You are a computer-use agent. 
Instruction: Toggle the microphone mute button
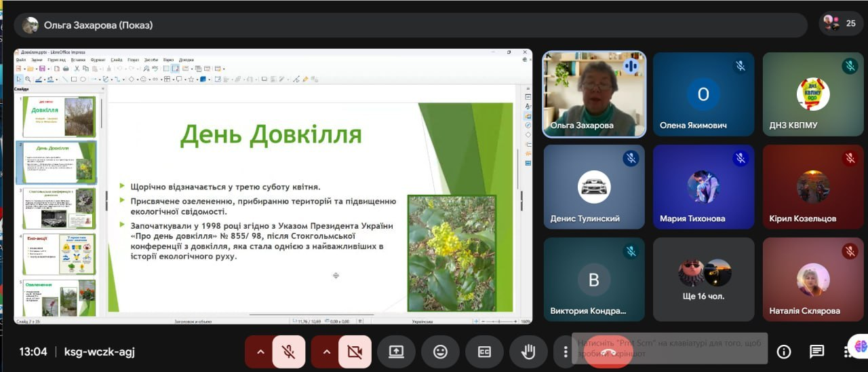tap(288, 352)
